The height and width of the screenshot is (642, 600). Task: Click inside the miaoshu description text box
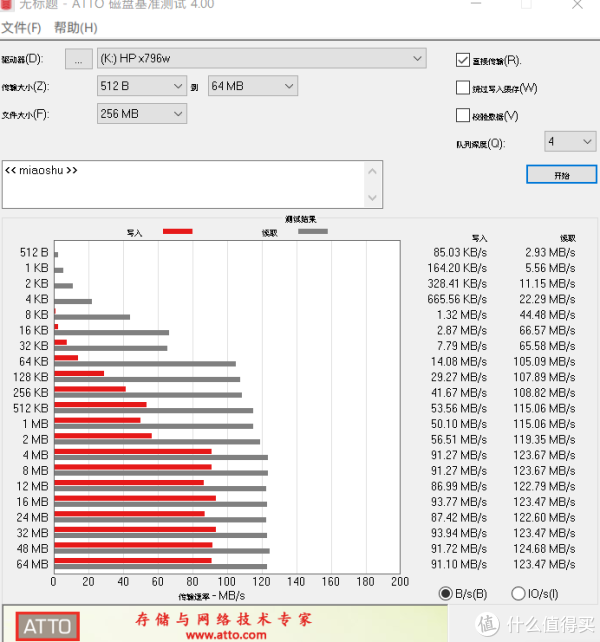183,185
